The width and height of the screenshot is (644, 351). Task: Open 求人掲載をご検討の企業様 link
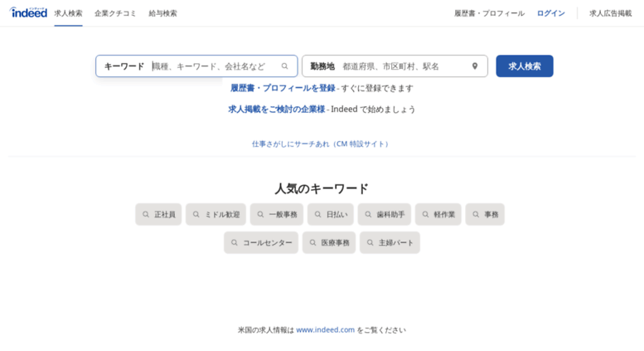(x=276, y=110)
